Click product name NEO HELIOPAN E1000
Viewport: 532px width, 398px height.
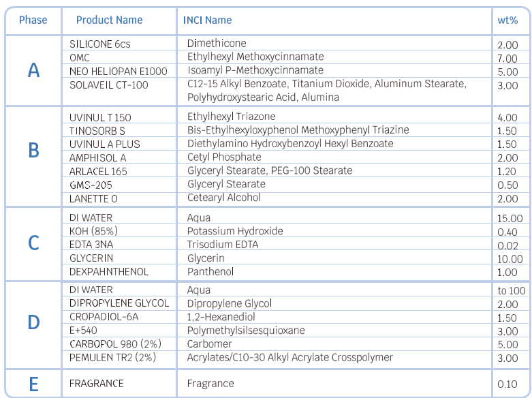118,72
